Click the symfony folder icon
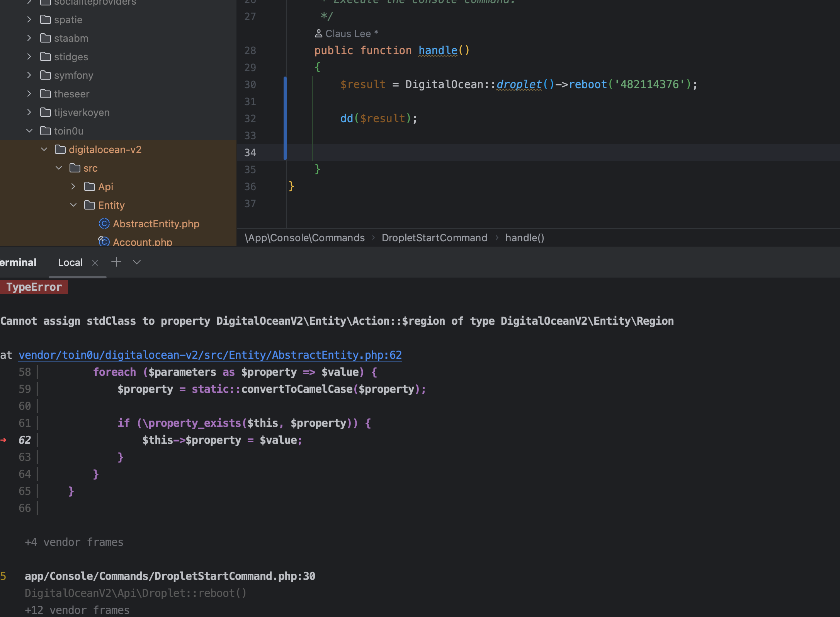The image size is (840, 617). coord(46,75)
